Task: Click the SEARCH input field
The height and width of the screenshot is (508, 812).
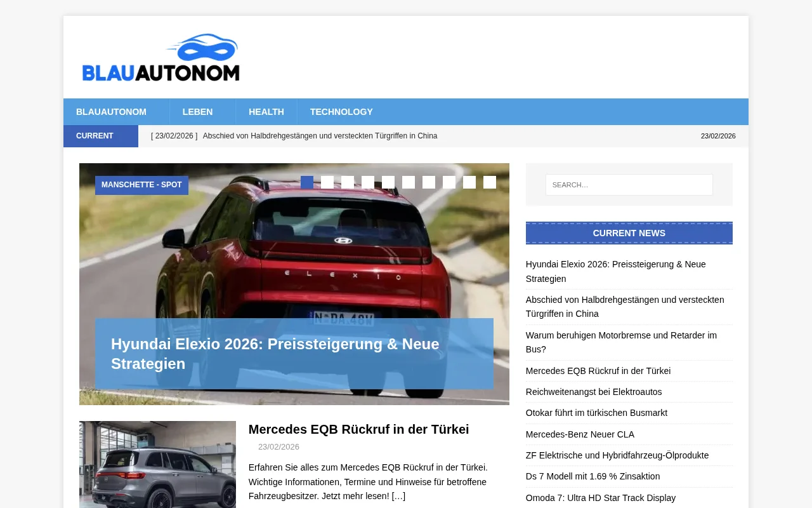Action: [629, 185]
